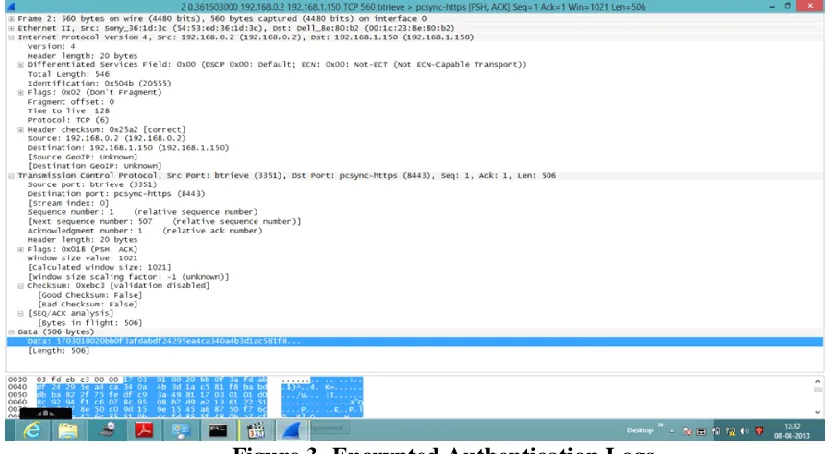Screen dimensions: 834x454
Task: Expand the Ethernet II tree node
Action: [11, 28]
